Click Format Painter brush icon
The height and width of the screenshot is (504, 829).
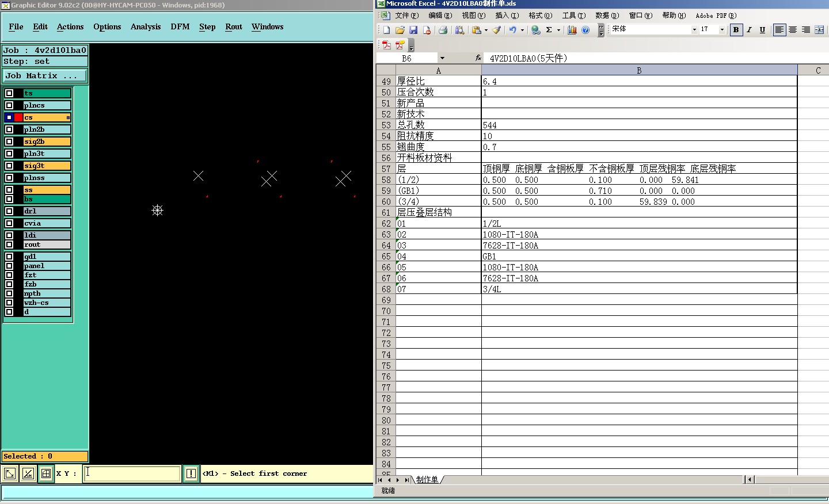click(496, 30)
